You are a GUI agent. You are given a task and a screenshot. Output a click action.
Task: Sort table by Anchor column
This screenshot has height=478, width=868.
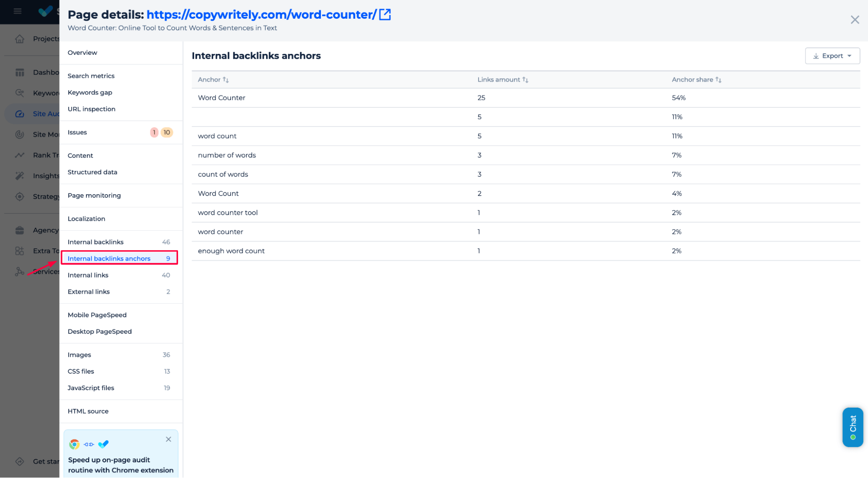tap(213, 80)
